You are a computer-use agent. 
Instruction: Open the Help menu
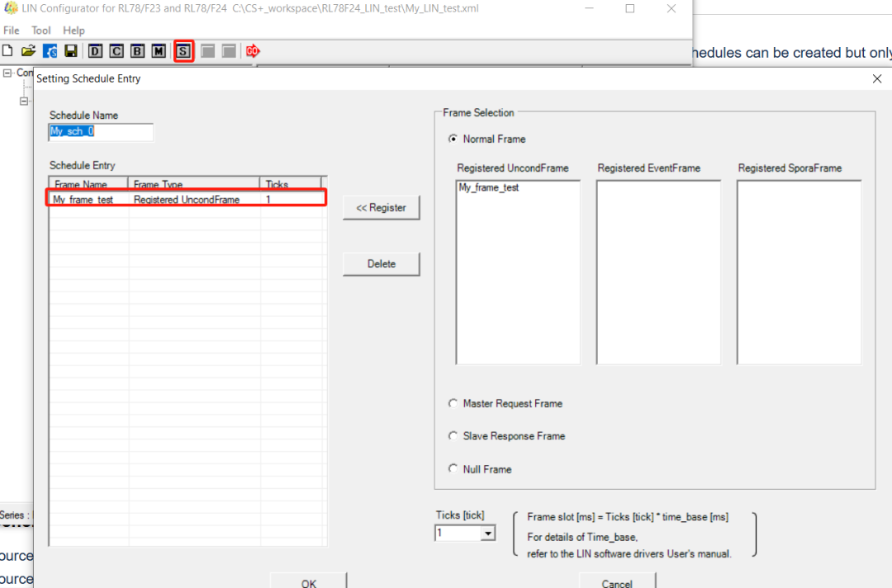[74, 31]
